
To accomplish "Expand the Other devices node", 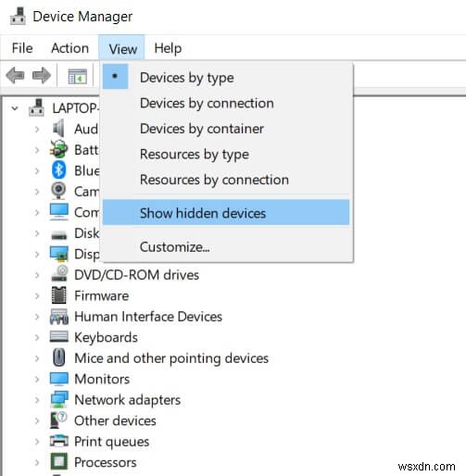I will coord(37,420).
